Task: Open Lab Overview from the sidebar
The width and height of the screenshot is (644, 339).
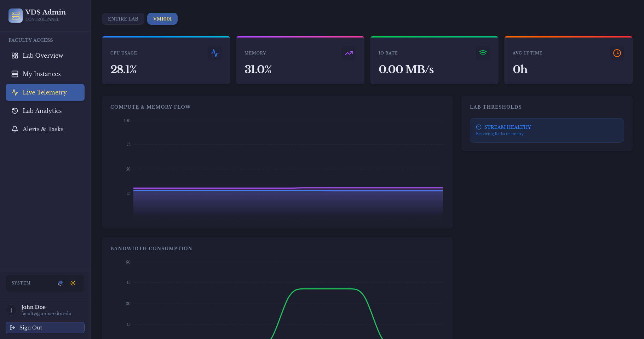Action: pos(45,56)
